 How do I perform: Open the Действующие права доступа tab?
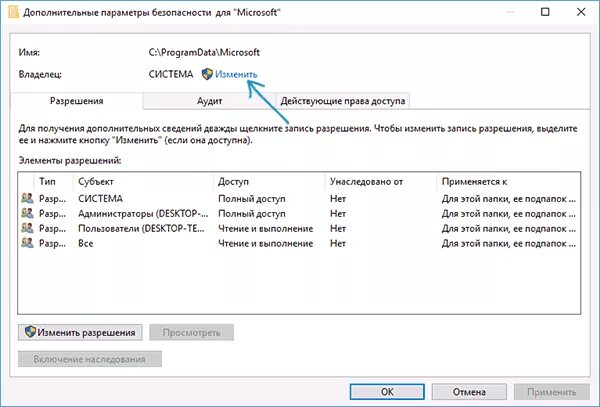coord(342,101)
